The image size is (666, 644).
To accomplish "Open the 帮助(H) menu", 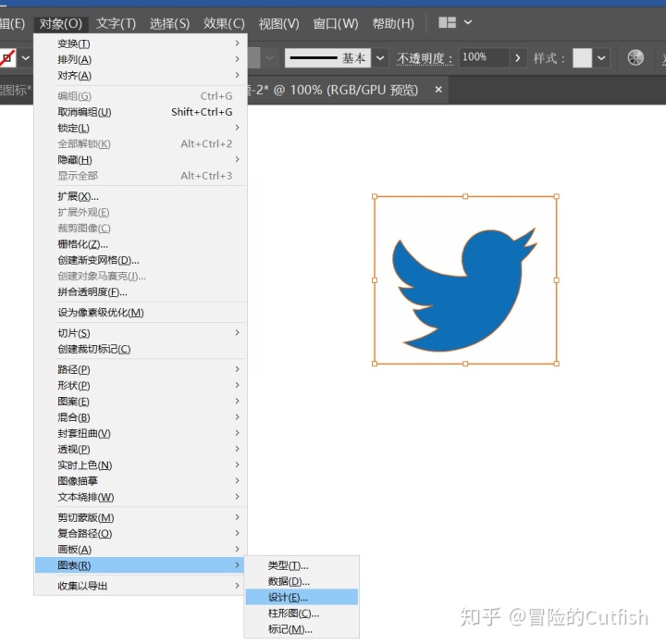I will [x=393, y=23].
